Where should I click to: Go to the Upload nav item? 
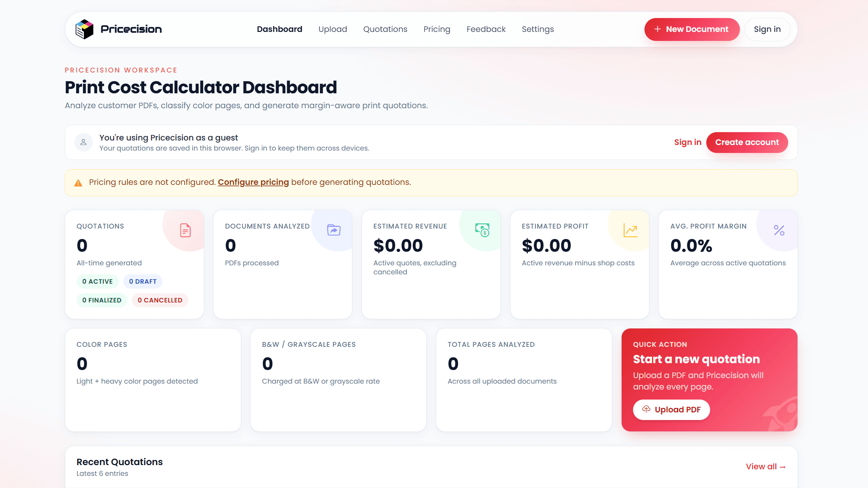click(x=332, y=29)
